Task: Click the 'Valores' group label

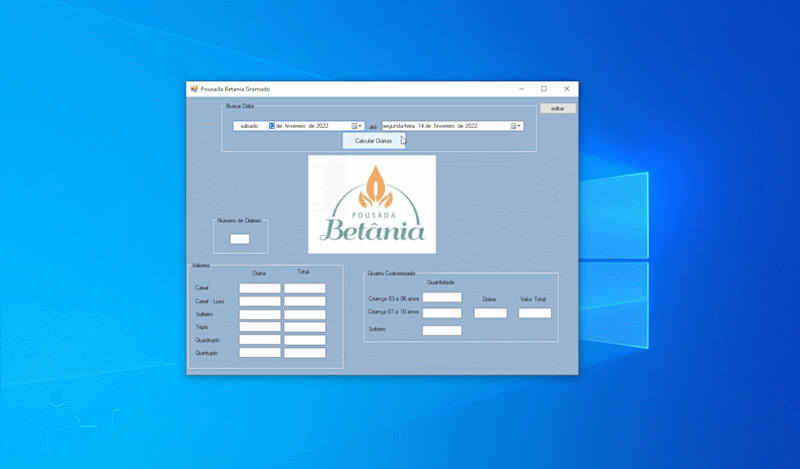Action: click(x=201, y=265)
